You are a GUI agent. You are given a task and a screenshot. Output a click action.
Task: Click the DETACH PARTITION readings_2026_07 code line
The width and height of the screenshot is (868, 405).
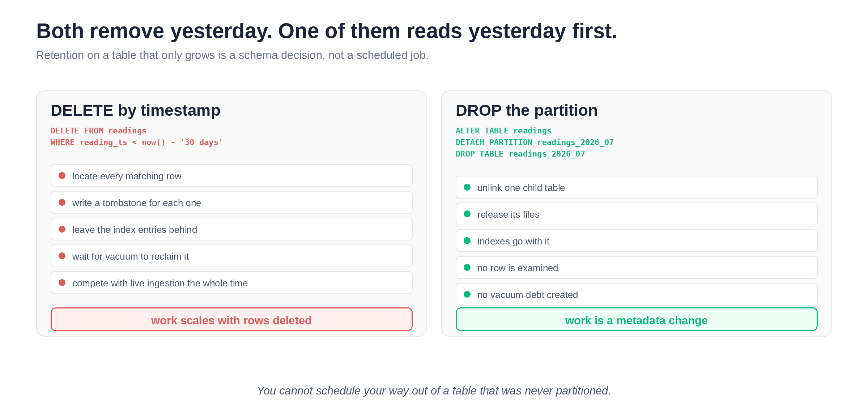pos(535,142)
